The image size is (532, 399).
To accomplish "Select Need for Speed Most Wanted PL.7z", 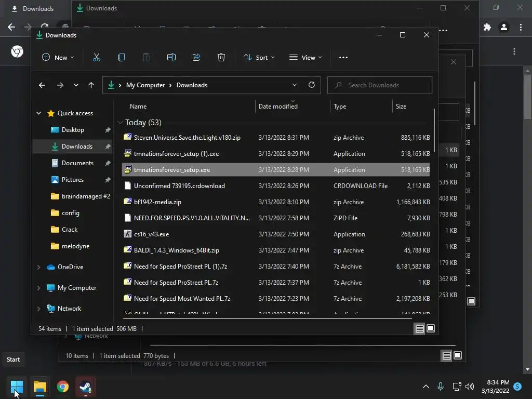I will coord(276,299).
